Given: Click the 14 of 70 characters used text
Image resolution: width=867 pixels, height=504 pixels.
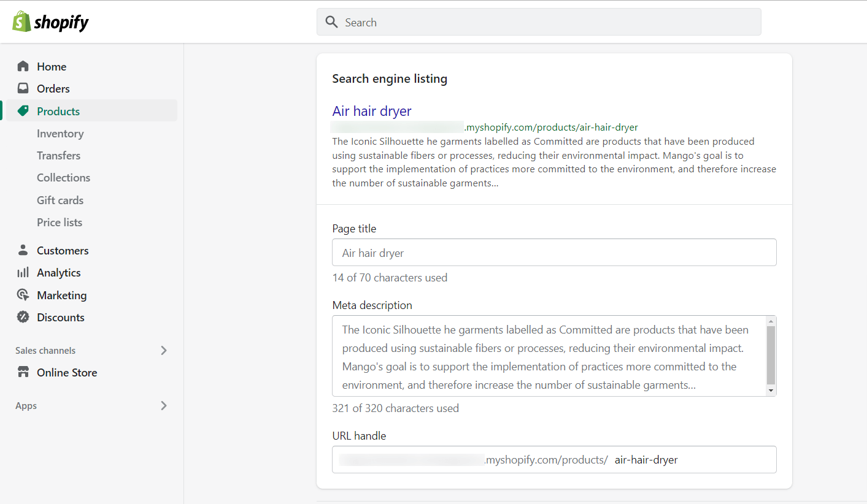Looking at the screenshot, I should point(390,277).
